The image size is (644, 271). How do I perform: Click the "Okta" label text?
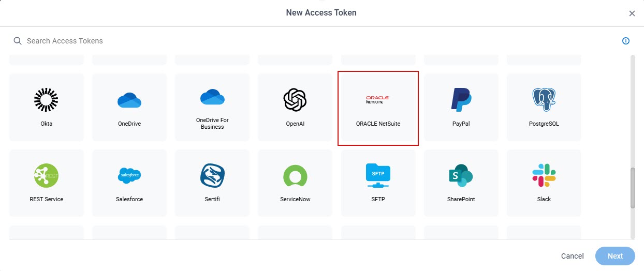(x=46, y=124)
